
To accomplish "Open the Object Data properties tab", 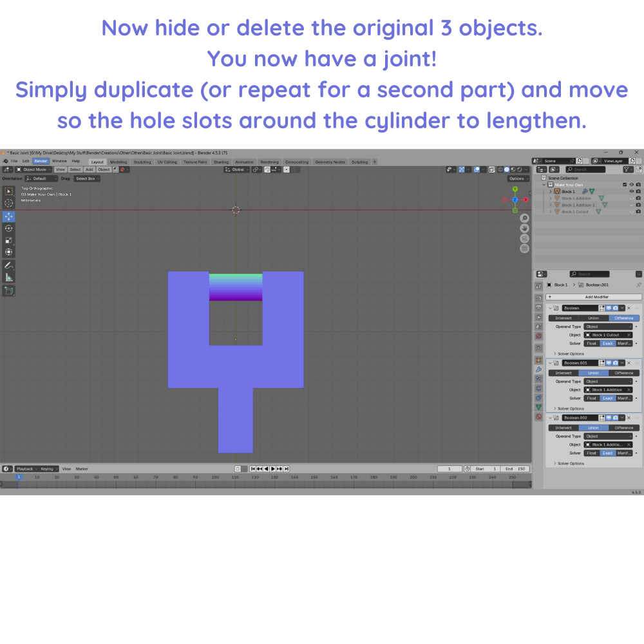I will pos(538,408).
